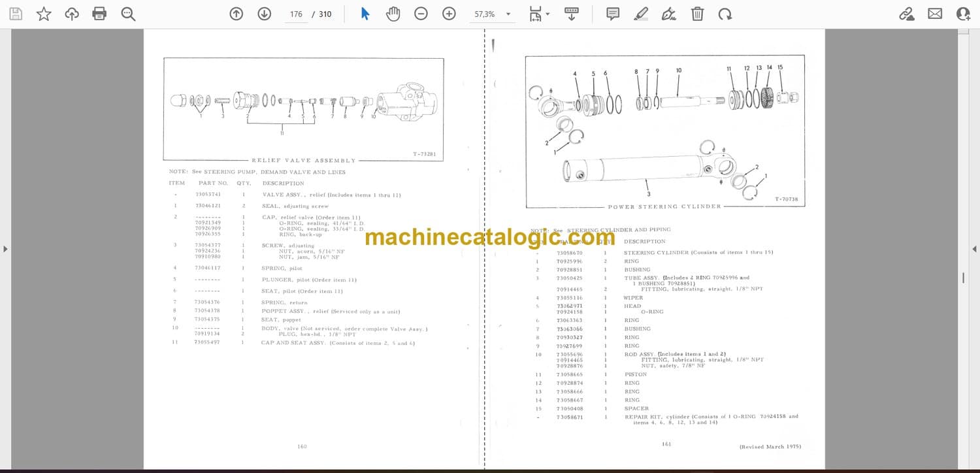Click the 'NUT, safety, 7/8" NF' line

pos(674,366)
